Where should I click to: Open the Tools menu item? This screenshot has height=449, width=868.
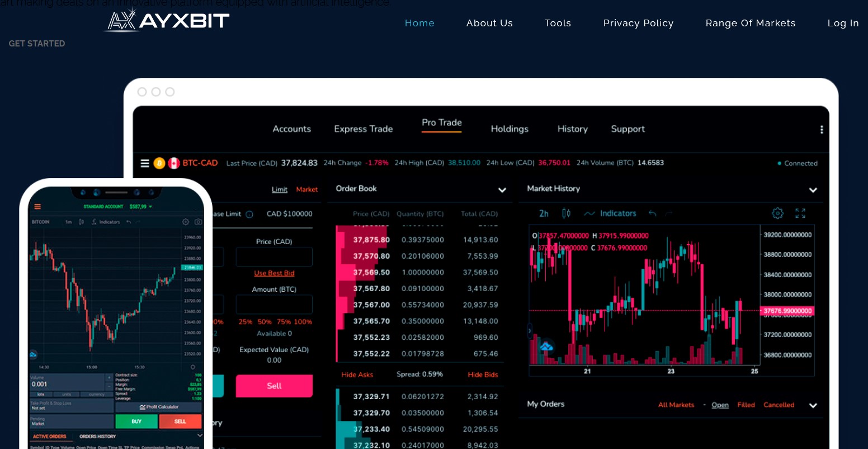(558, 23)
